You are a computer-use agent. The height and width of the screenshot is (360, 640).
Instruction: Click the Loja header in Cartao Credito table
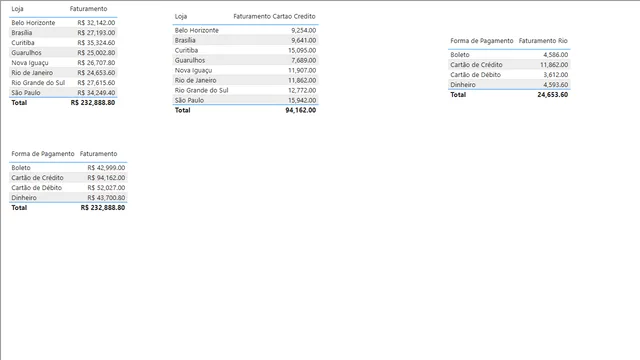tap(181, 16)
